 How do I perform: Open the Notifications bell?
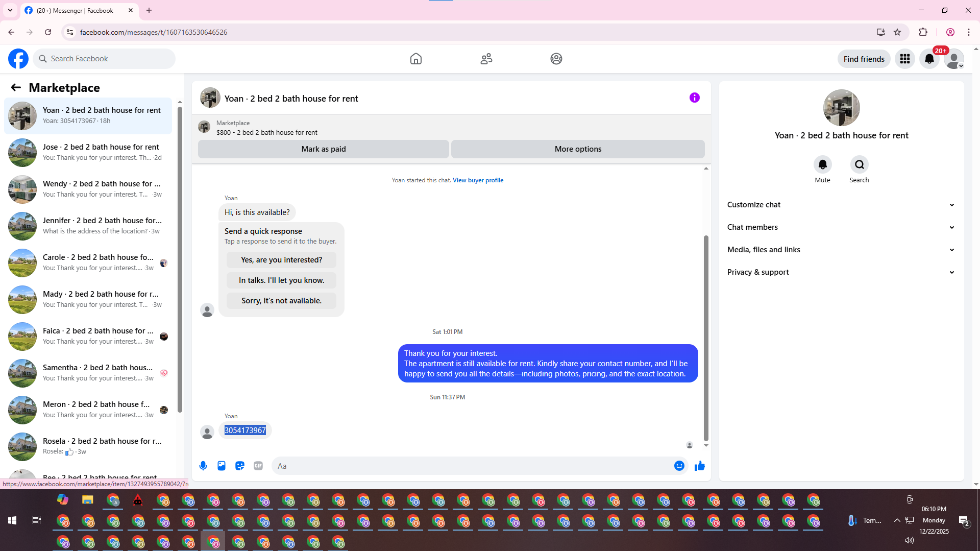929,59
